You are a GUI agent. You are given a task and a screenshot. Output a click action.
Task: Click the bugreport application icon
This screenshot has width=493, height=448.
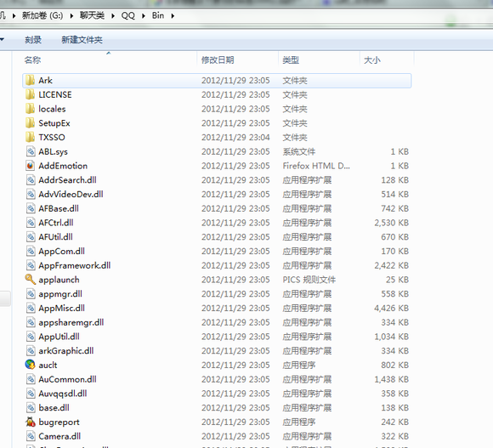pos(31,422)
